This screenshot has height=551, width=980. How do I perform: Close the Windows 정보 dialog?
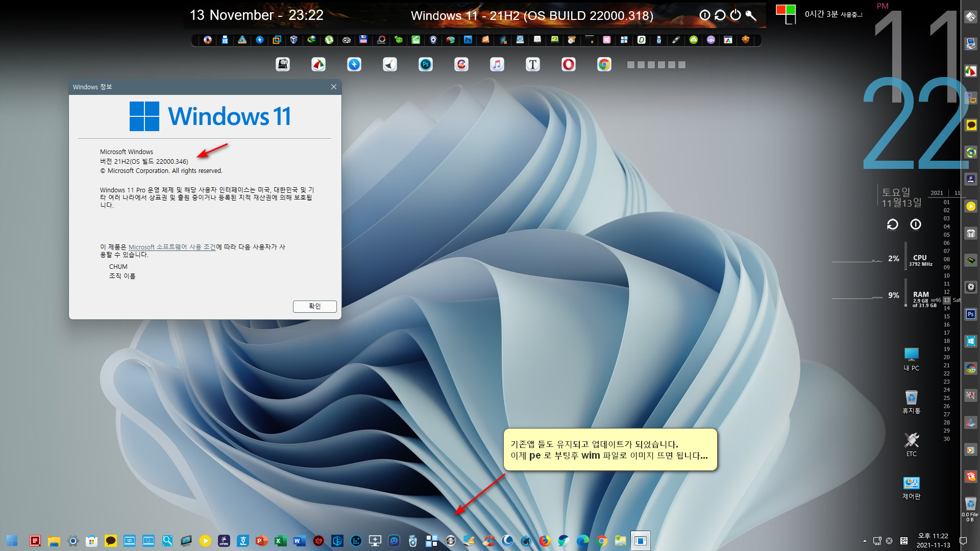[334, 87]
